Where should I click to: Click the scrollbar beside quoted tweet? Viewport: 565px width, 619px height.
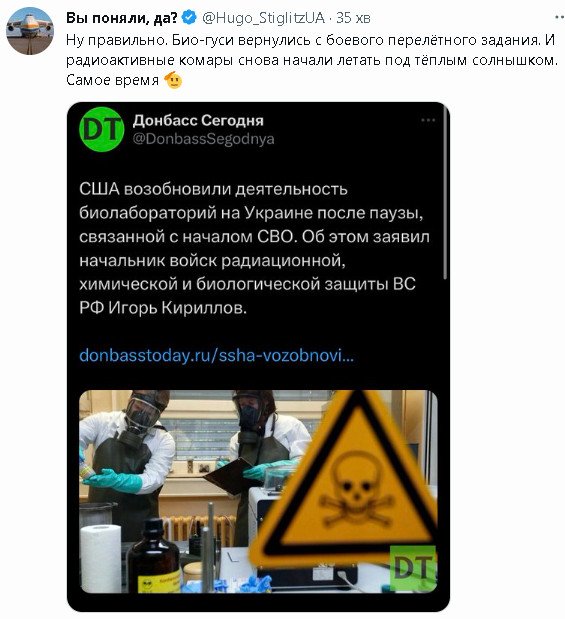[x=445, y=193]
